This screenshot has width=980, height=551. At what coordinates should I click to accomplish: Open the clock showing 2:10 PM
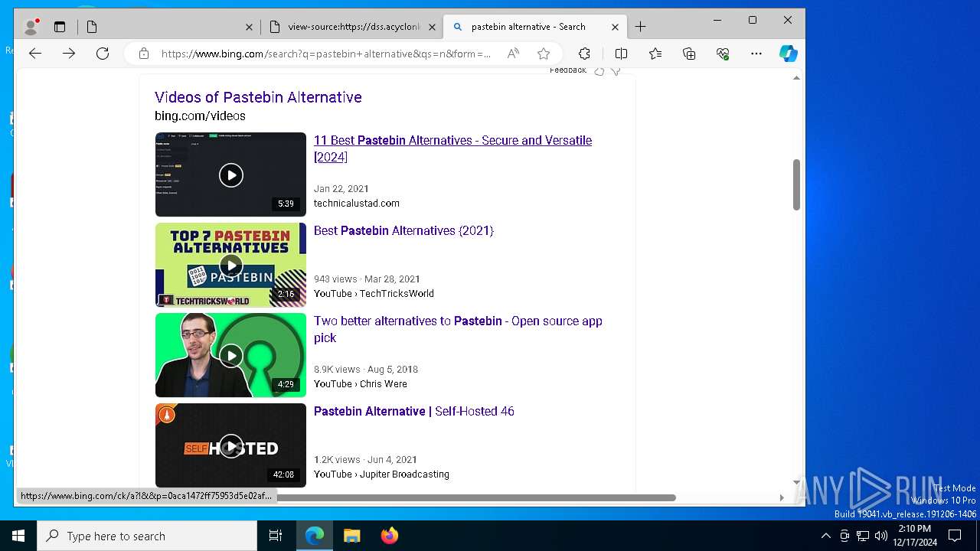click(915, 536)
